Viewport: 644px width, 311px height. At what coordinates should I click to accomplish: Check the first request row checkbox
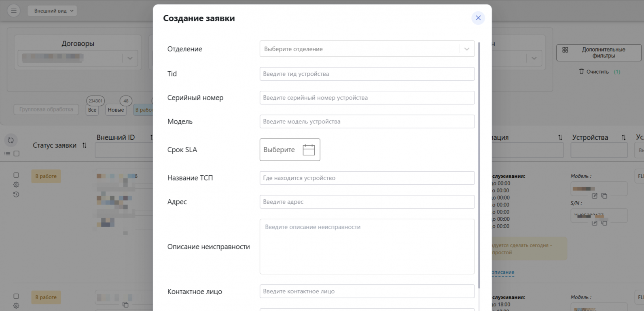(16, 175)
